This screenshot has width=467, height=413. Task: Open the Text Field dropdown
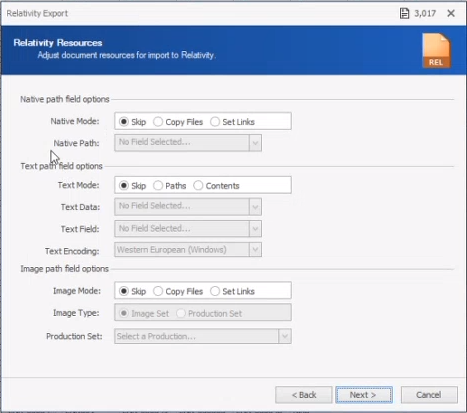click(x=255, y=229)
